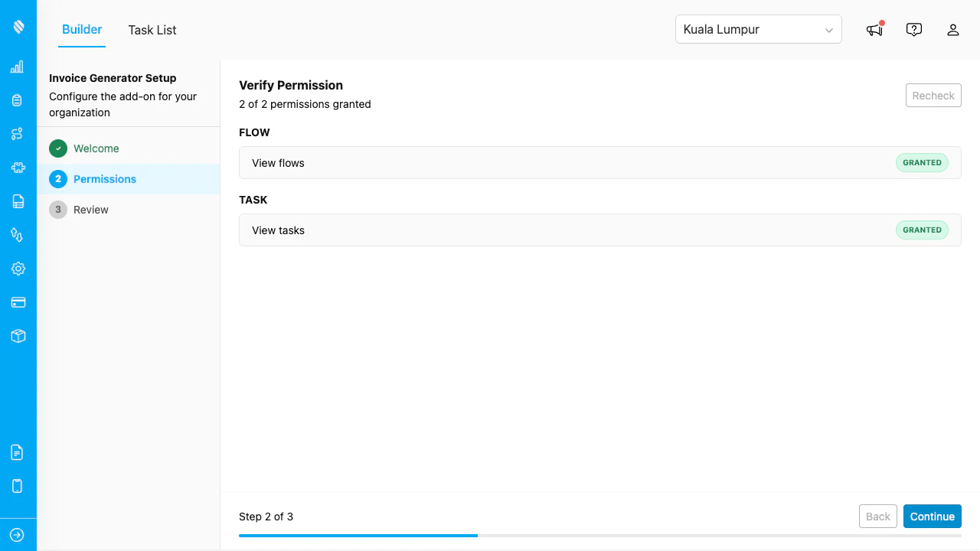Click the Recheck permissions button
980x551 pixels.
pos(933,95)
